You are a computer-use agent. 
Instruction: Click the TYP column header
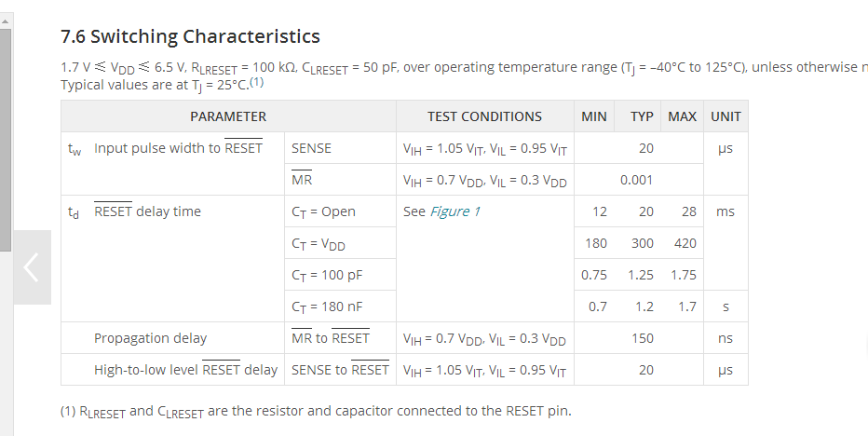pyautogui.click(x=642, y=116)
